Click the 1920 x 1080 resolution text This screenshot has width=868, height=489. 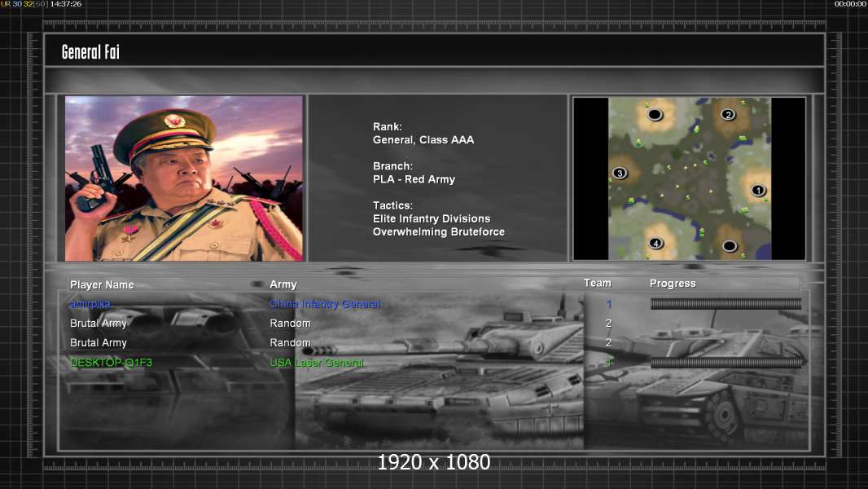[434, 462]
